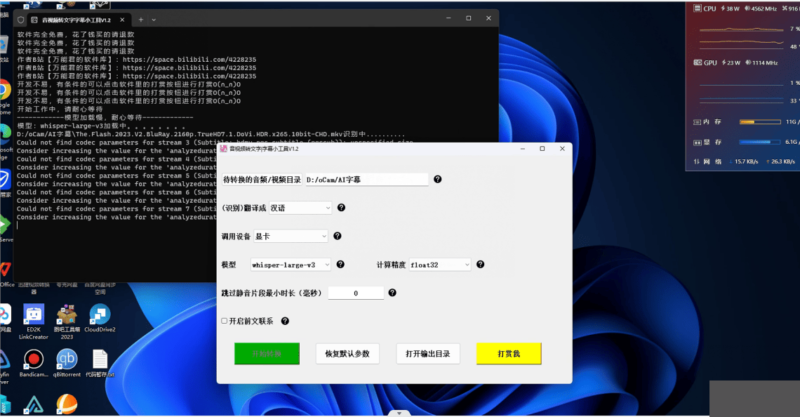
Task: Click help icon beside silence duration field
Action: 392,292
